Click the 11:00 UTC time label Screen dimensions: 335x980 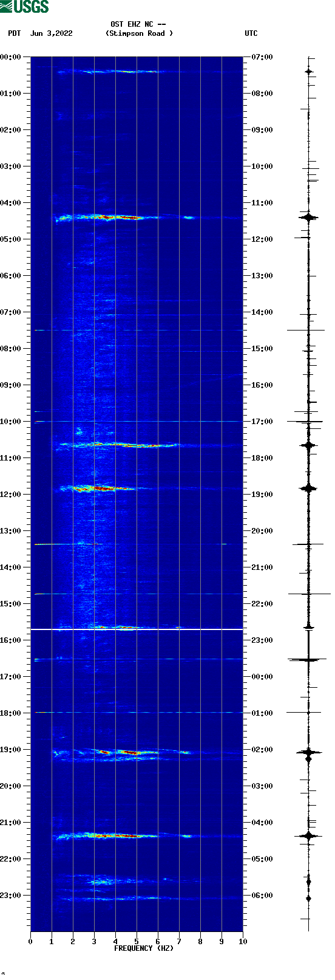coord(262,203)
